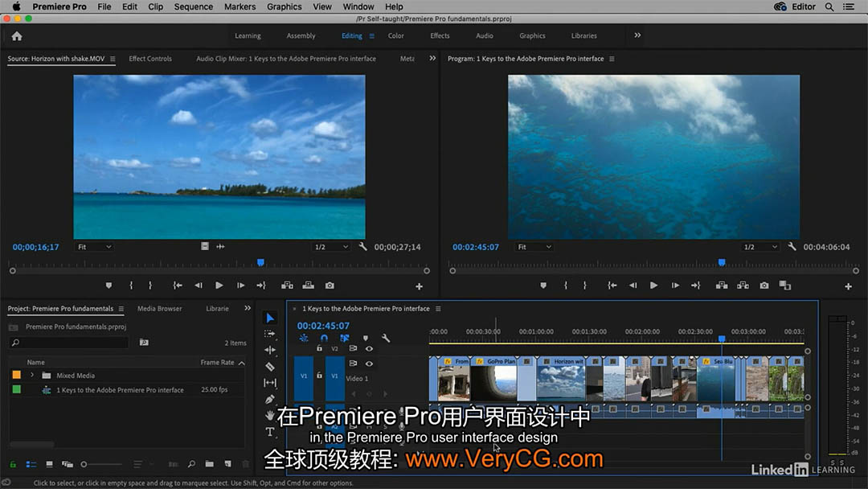Image resolution: width=868 pixels, height=489 pixels.
Task: Switch to the Media Browser tab
Action: tap(159, 309)
